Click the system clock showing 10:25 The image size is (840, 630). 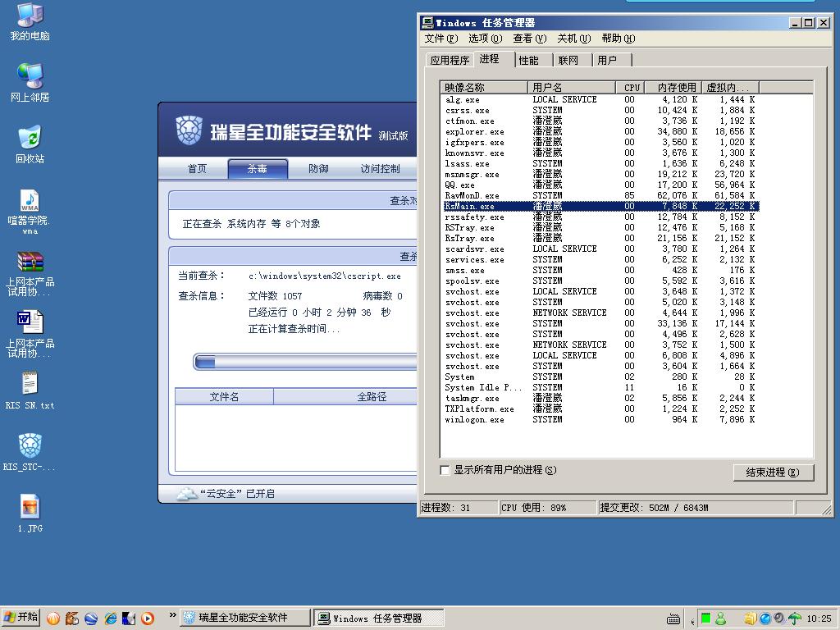coord(819,619)
